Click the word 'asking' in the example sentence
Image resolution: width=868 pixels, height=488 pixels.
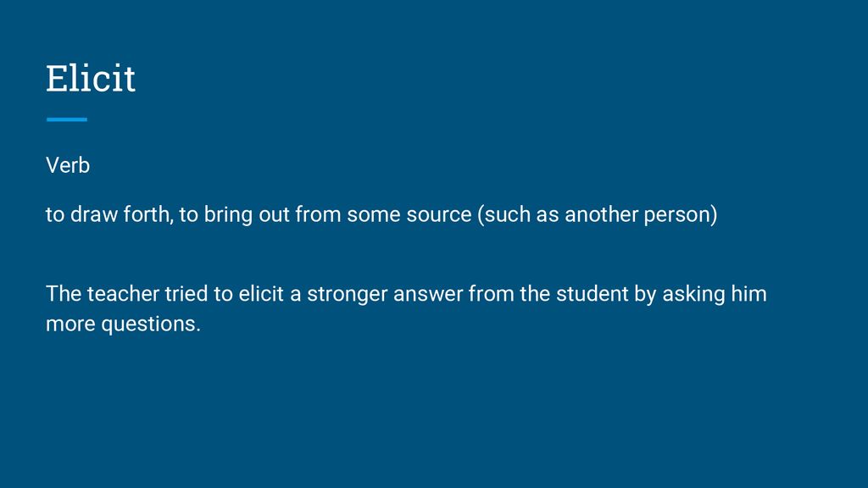click(x=693, y=295)
